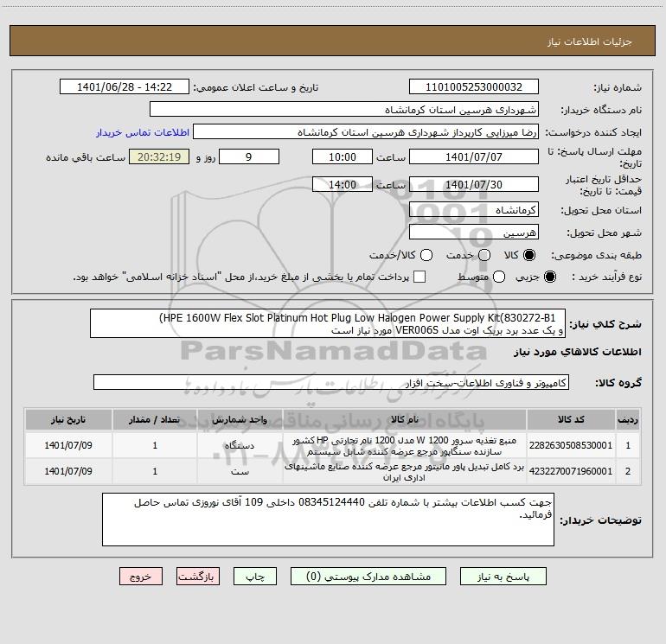The height and width of the screenshot is (644, 666).
Task: Click the شماره نیاز field 1101005253000032
Action: (x=474, y=87)
